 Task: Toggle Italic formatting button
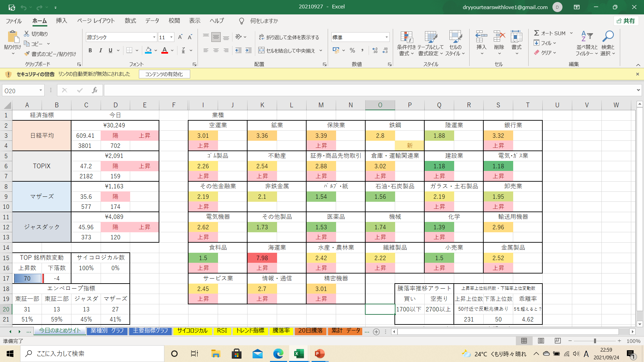tap(100, 51)
